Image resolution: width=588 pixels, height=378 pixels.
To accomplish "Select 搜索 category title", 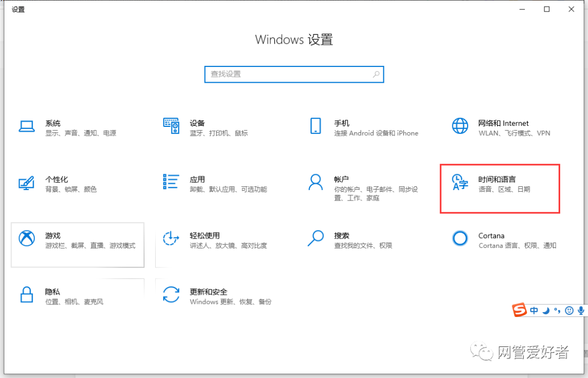I will click(341, 235).
